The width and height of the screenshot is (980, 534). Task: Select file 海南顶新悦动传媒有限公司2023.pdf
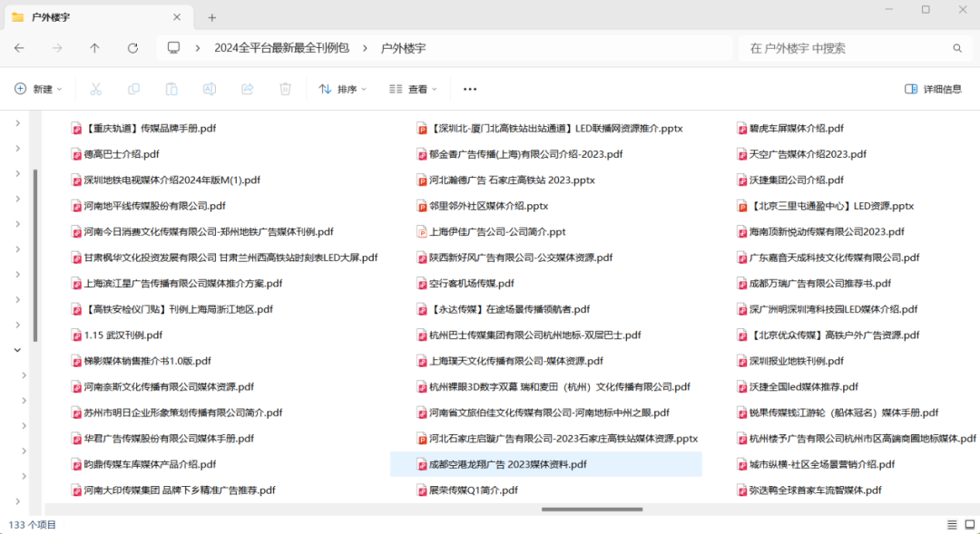[x=820, y=232]
